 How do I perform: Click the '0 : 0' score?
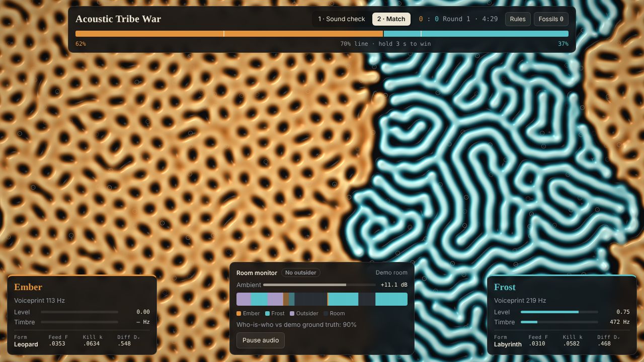[x=429, y=19]
